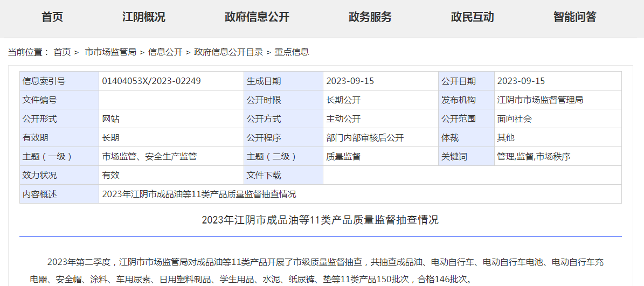644x286 pixels.
Task: Navigate to the 信息公开 breadcrumb link
Action: click(165, 52)
